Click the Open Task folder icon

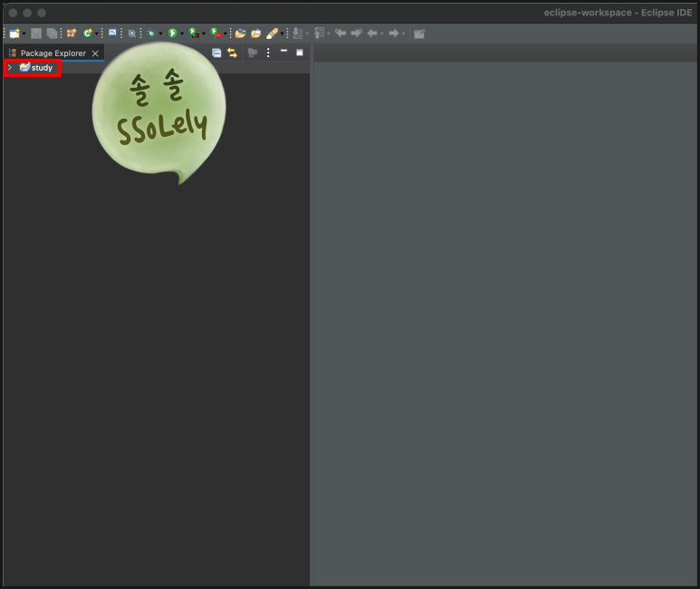255,34
